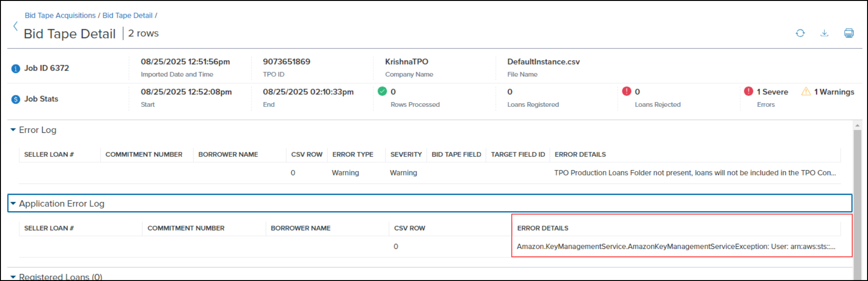Click the Job Stats dollar icon

16,99
